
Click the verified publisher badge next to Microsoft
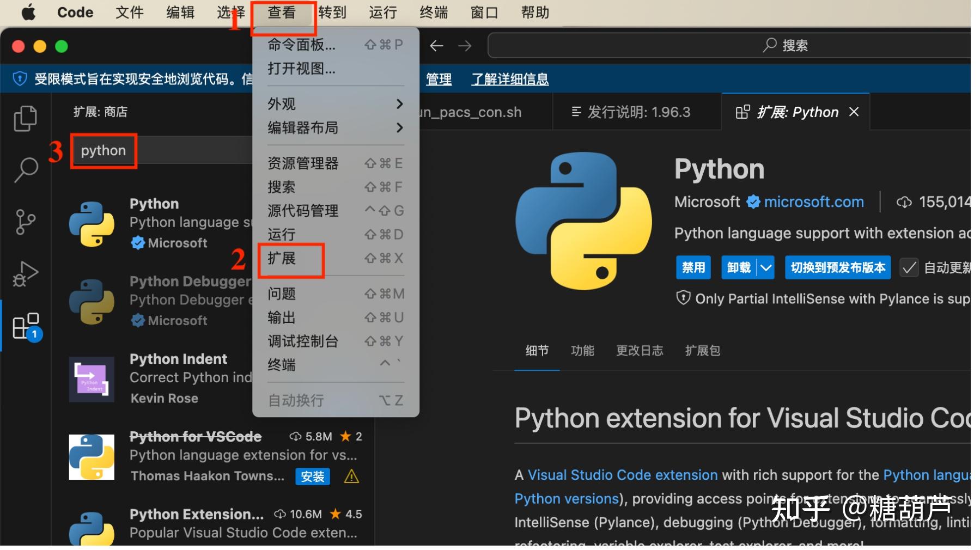pyautogui.click(x=753, y=201)
